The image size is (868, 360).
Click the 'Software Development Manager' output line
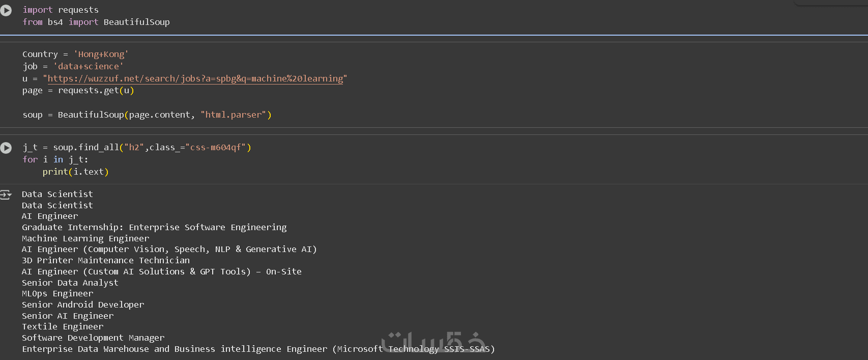[93, 338]
